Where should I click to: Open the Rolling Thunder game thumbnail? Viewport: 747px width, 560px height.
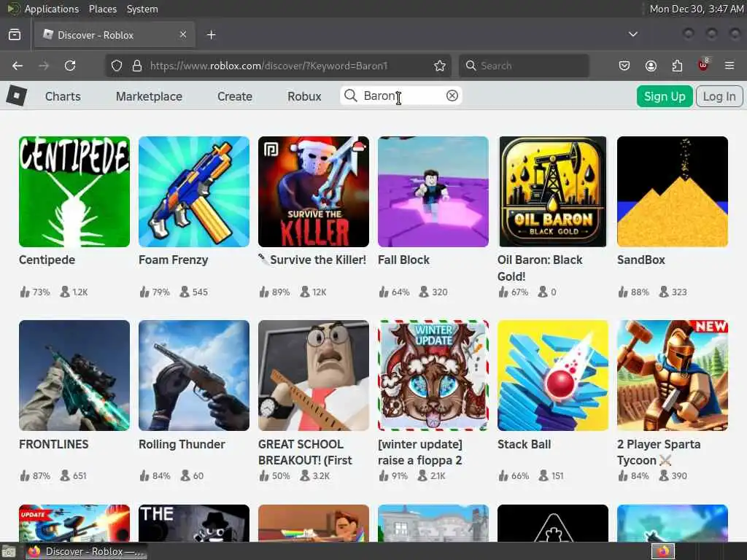(194, 376)
